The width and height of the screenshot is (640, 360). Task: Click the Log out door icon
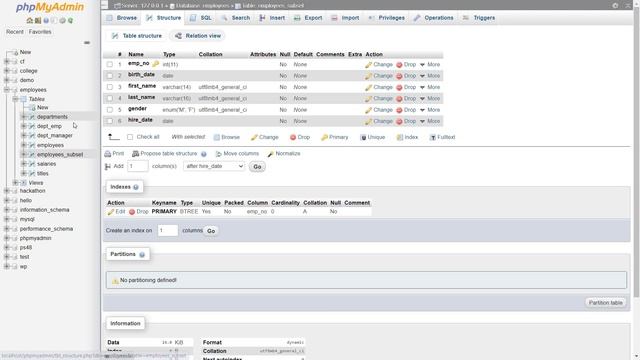click(38, 20)
